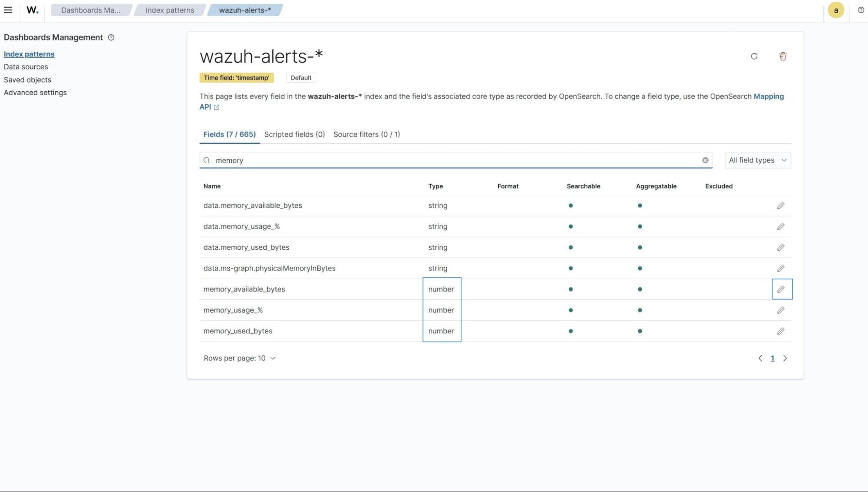Open the help icon in top bar
The image size is (868, 492).
tap(861, 10)
